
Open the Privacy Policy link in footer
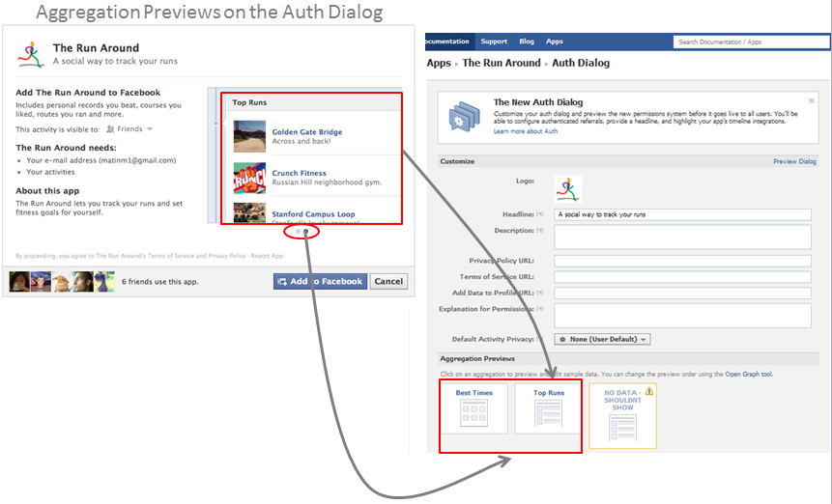[x=226, y=256]
